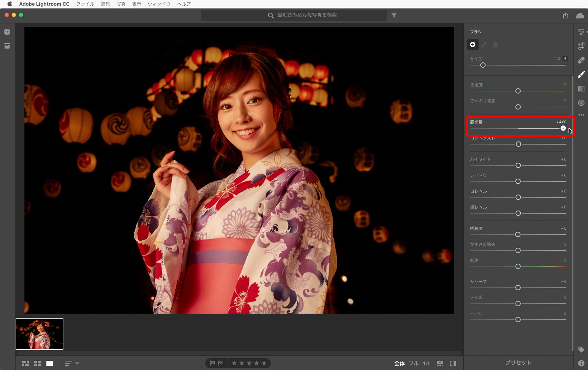Screen dimensions: 588x370
Task: Click the Add Photos plus icon
Action: coord(7,32)
